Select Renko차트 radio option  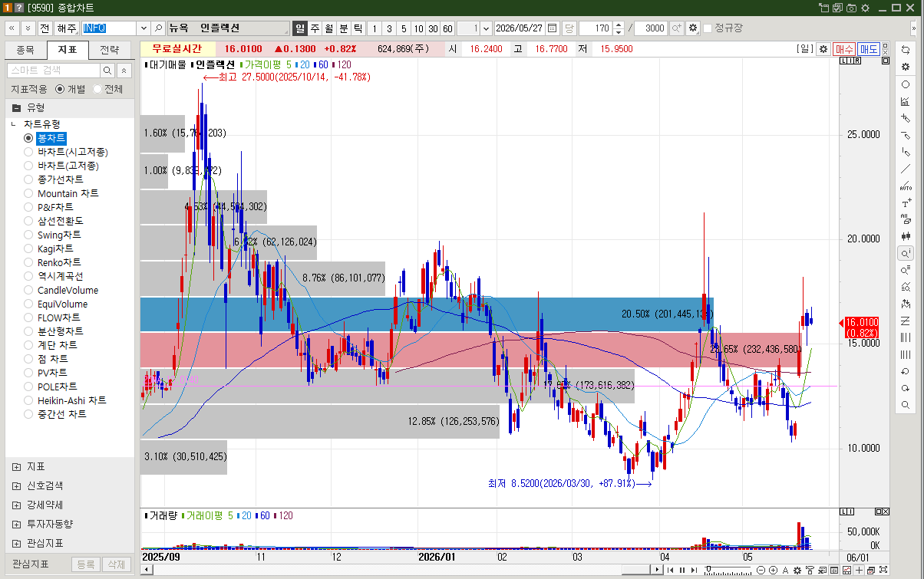pyautogui.click(x=28, y=262)
